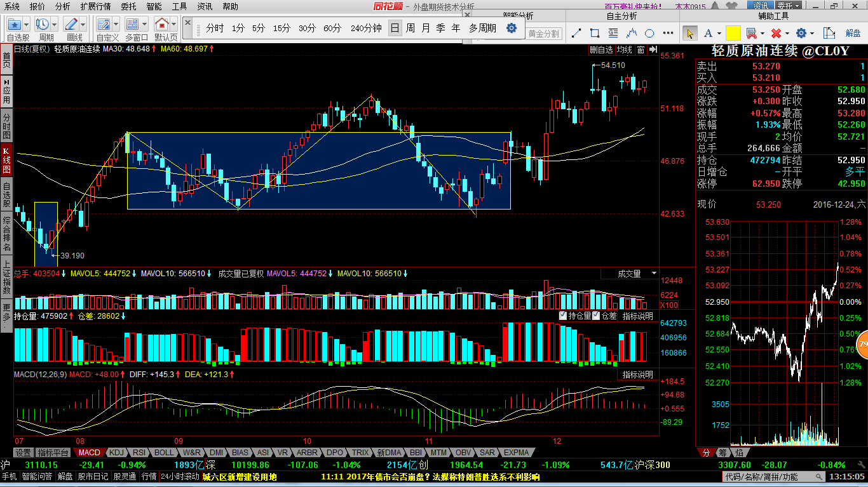Click the 设置 button below chart

point(24,453)
